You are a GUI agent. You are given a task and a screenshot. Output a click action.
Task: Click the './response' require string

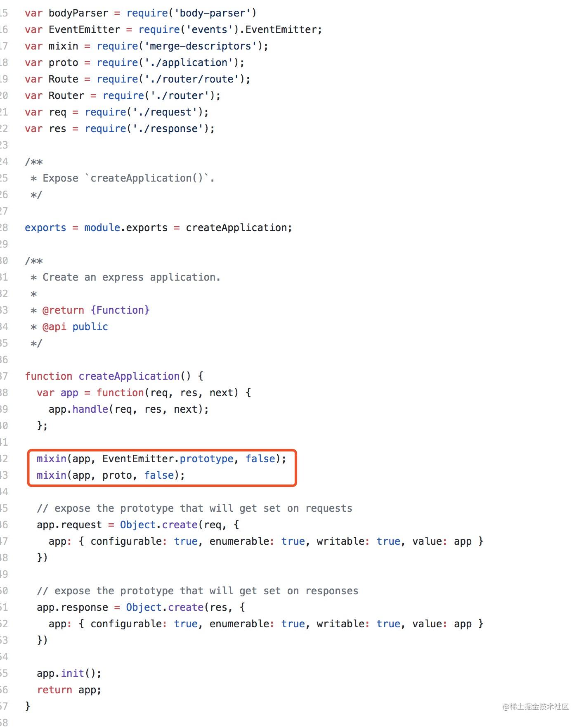tap(168, 129)
